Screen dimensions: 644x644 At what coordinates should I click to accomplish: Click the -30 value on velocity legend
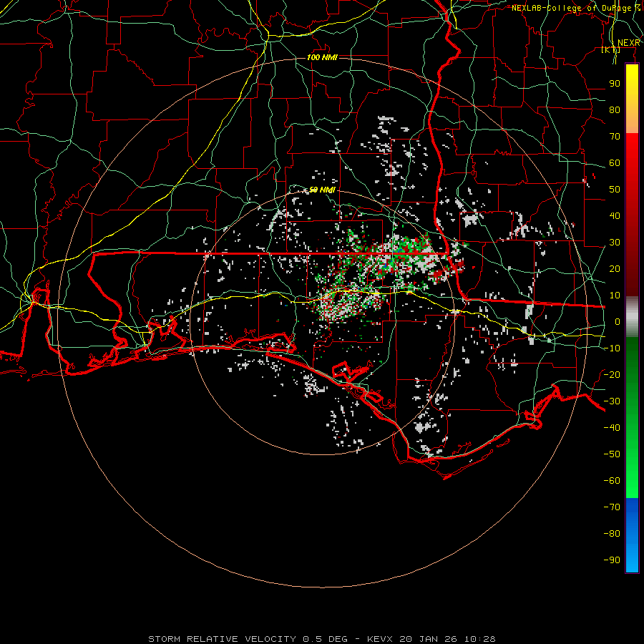(612, 401)
